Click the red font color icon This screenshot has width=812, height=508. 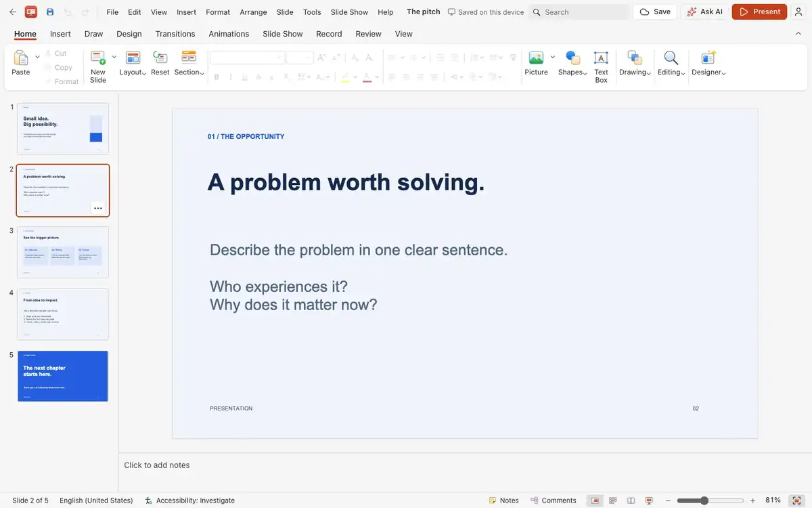tap(367, 77)
